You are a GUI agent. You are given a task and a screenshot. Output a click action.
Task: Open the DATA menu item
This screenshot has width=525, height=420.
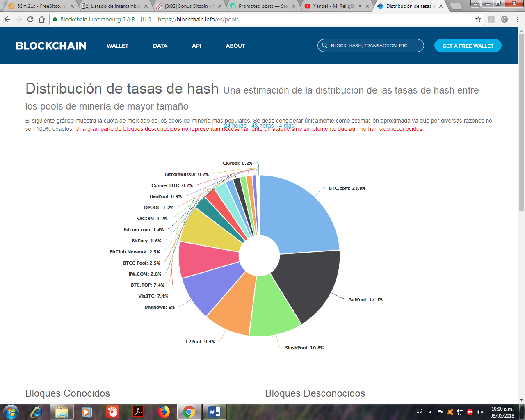tap(160, 46)
